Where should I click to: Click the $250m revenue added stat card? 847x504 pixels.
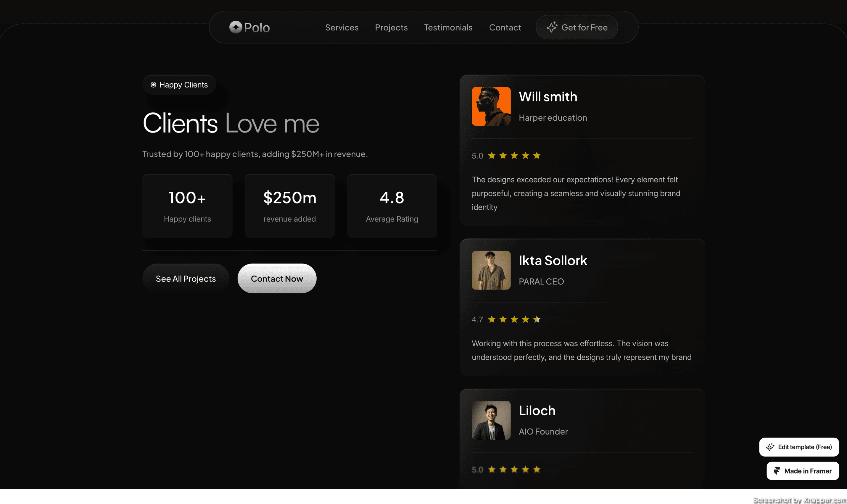[289, 206]
